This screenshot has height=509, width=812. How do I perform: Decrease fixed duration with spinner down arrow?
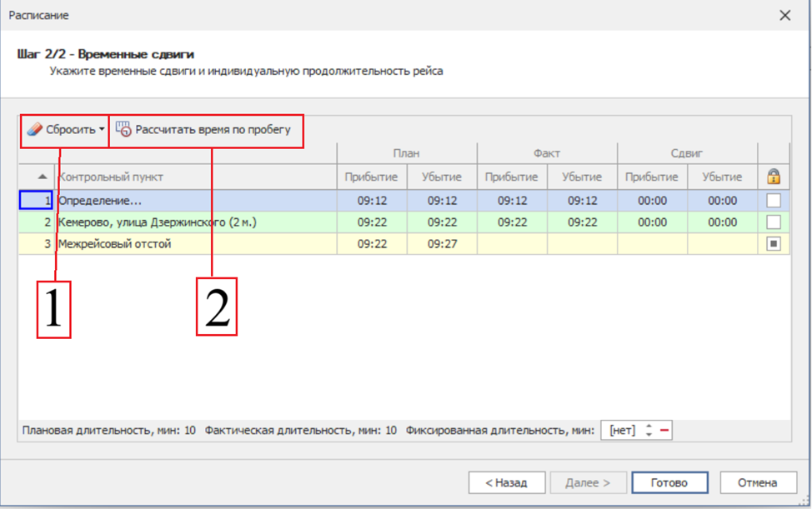649,435
